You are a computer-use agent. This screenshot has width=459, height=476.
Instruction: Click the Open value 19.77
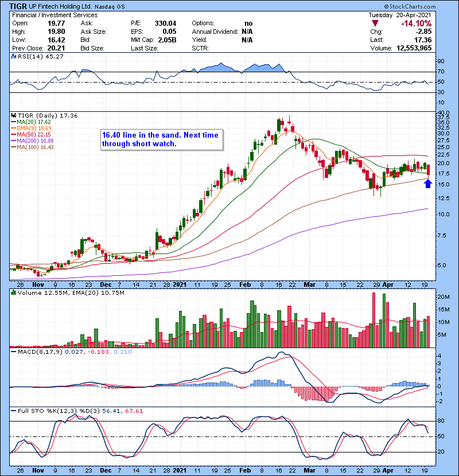[x=56, y=24]
